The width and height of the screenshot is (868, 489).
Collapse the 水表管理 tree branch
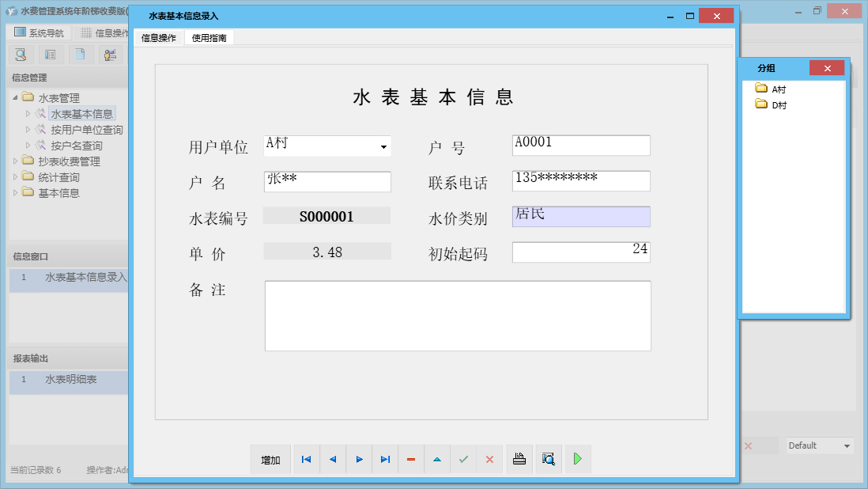[x=16, y=97]
